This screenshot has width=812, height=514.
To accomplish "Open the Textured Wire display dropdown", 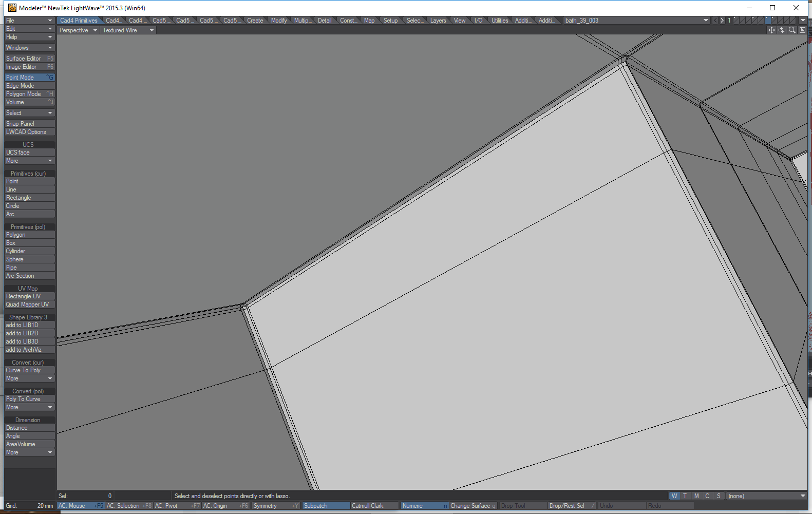I will click(x=128, y=30).
